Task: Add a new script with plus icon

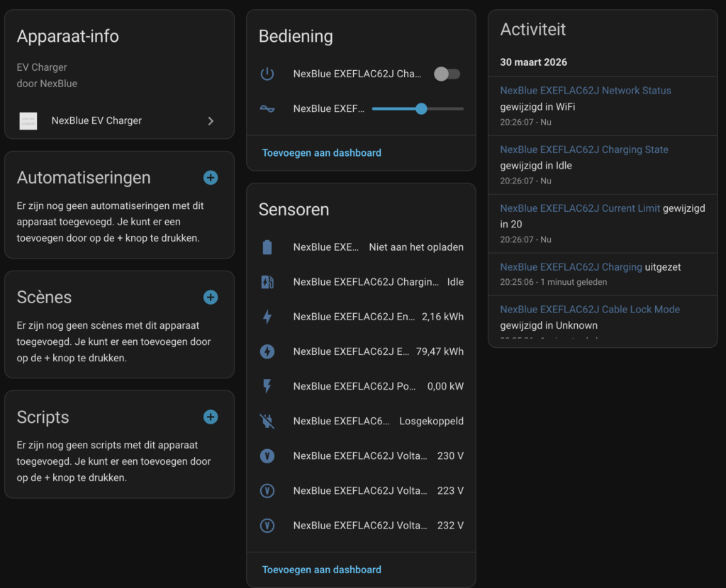Action: tap(211, 417)
